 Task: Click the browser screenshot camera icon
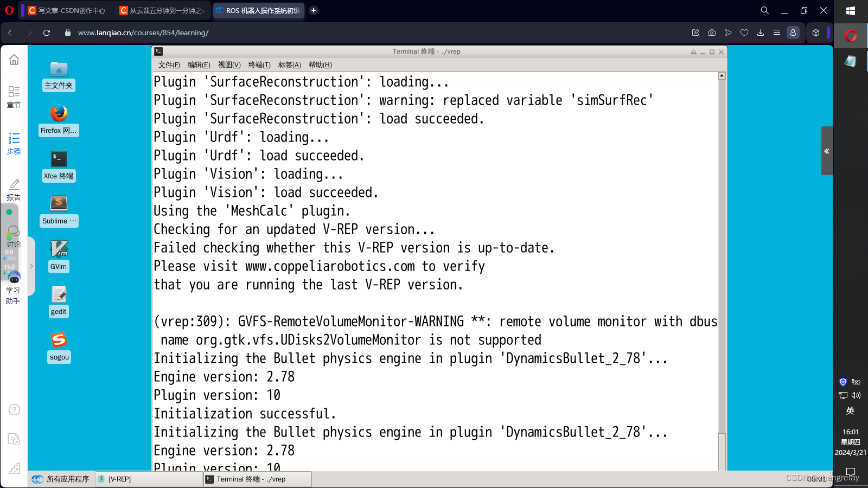(711, 33)
